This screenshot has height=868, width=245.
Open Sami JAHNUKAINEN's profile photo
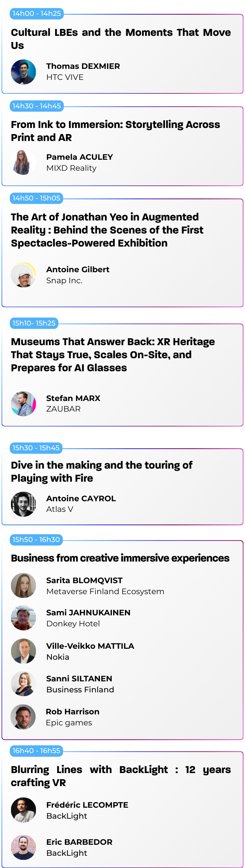(23, 618)
